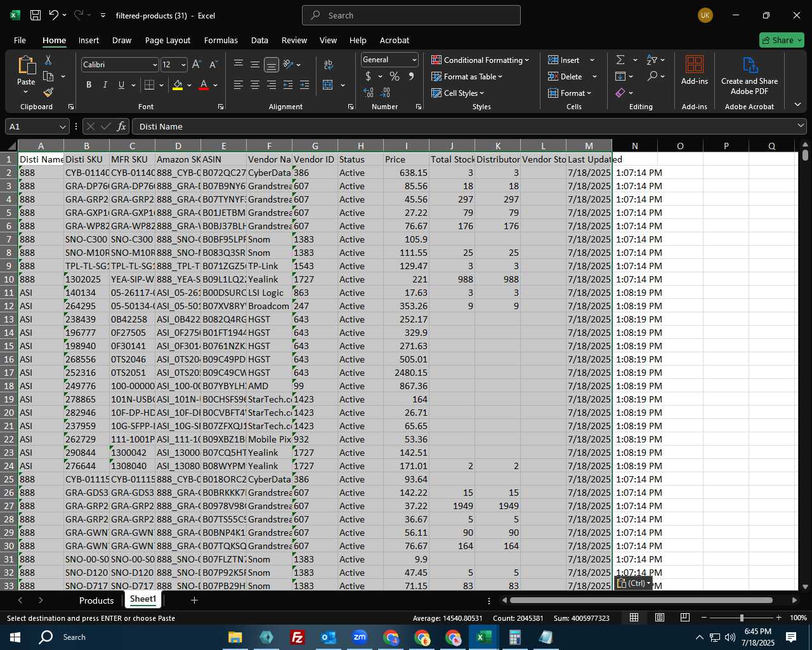Viewport: 812px width, 650px height.
Task: Switch to the Insert ribbon tab
Action: [x=89, y=40]
